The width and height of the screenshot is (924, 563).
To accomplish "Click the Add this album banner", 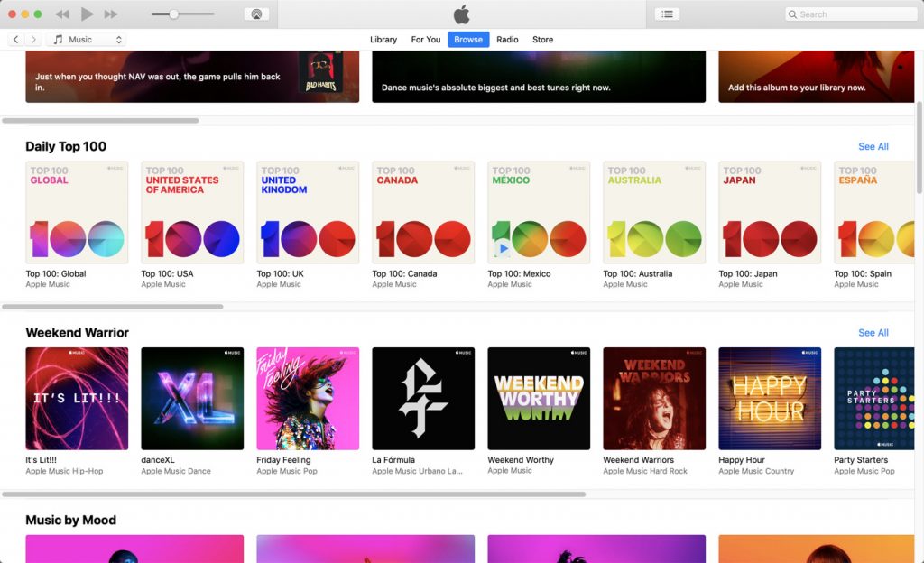I will pos(816,77).
